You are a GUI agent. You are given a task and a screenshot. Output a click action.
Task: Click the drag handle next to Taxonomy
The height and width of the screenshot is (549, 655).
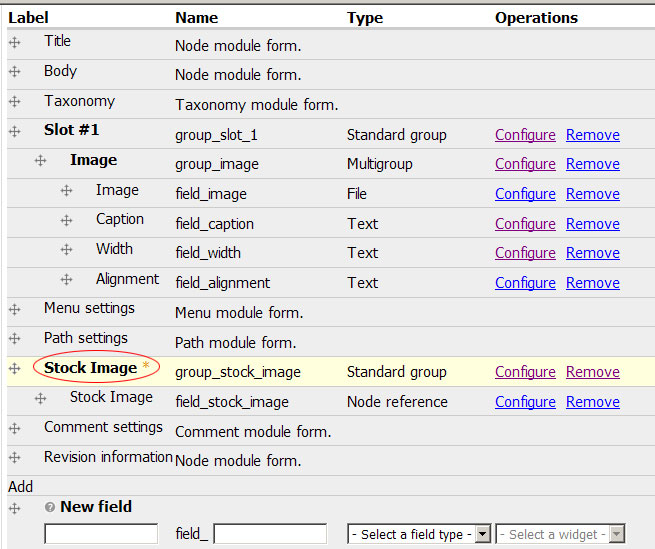[x=15, y=102]
